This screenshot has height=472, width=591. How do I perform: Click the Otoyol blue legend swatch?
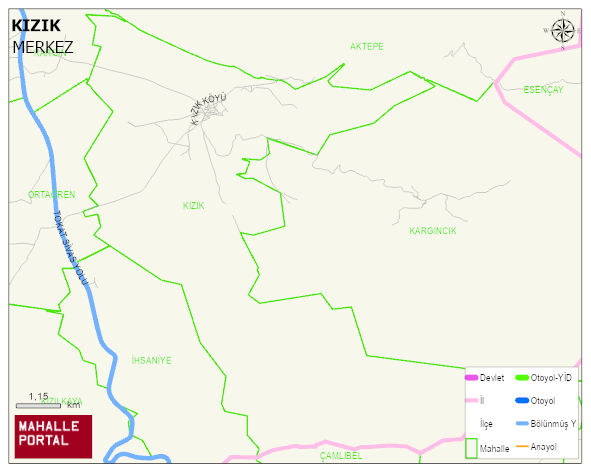click(522, 400)
